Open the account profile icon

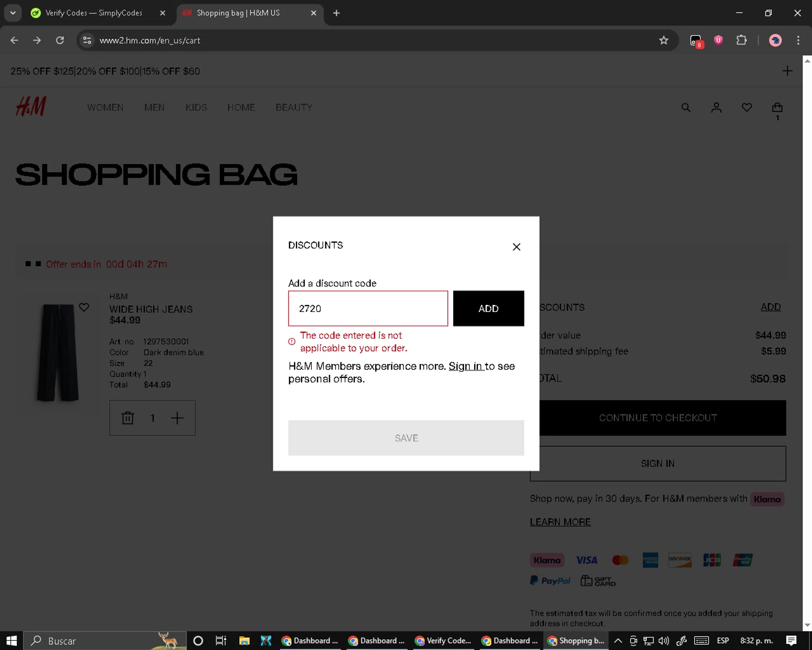click(x=716, y=108)
